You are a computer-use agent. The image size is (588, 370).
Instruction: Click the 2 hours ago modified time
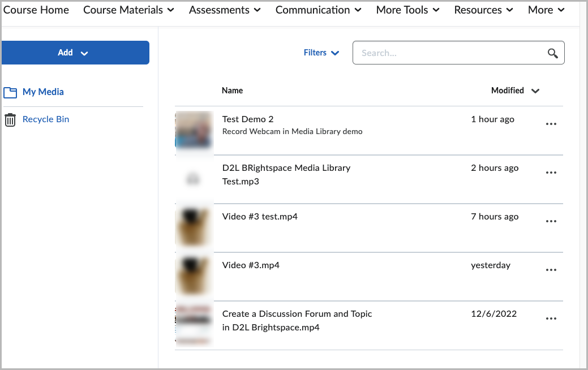click(x=495, y=168)
